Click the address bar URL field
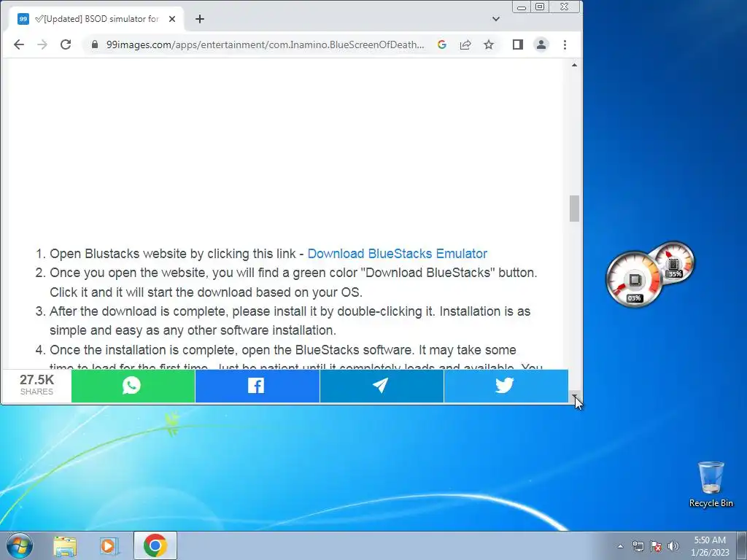 point(265,44)
